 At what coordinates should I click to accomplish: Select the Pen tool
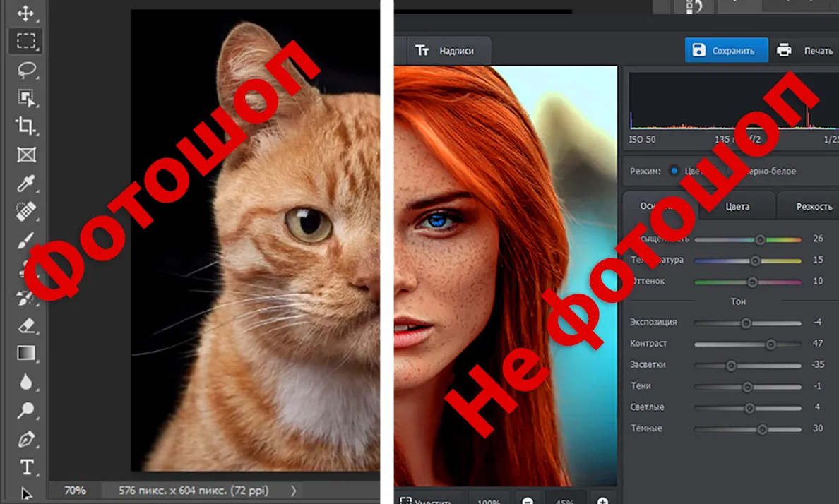25,439
